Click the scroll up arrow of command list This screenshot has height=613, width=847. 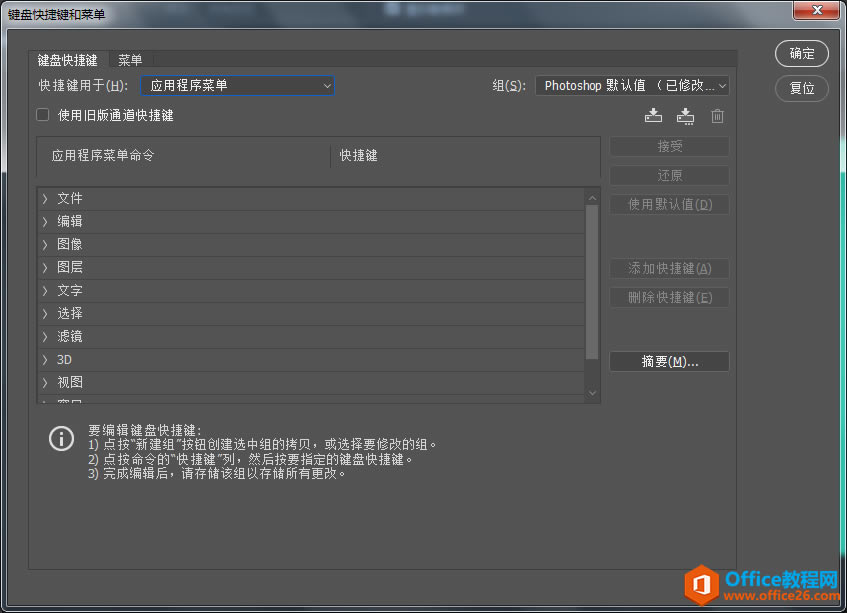[x=592, y=198]
